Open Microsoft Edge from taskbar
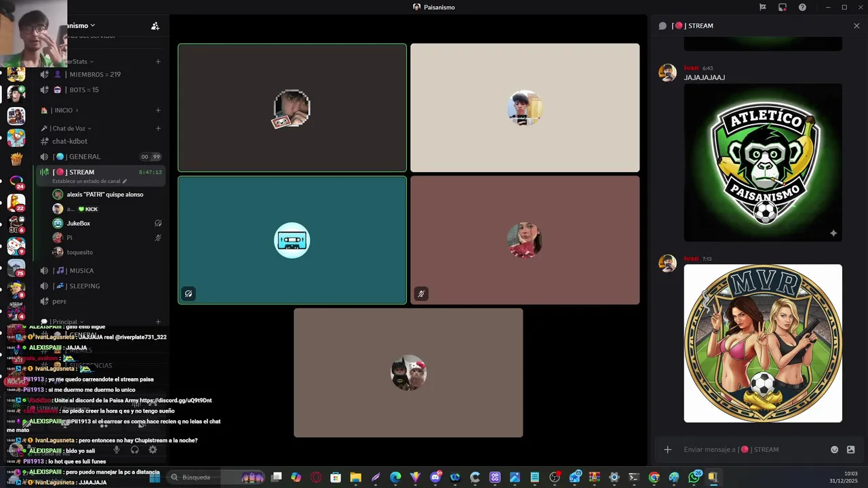 pyautogui.click(x=395, y=477)
